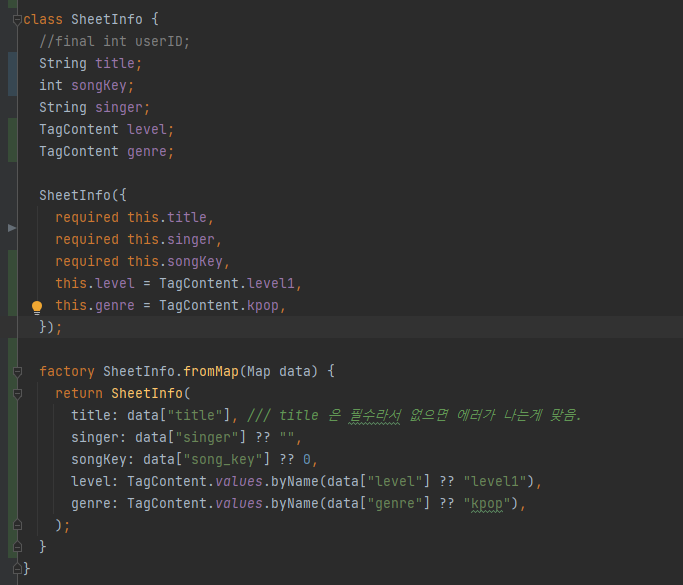
Task: Collapse the class SheetInfo fold marker
Action: [17, 20]
